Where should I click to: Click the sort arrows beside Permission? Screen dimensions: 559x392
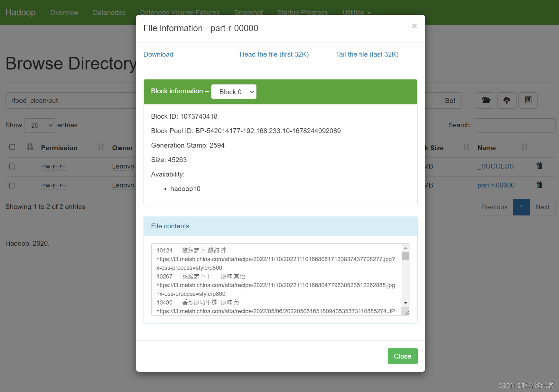pos(101,147)
